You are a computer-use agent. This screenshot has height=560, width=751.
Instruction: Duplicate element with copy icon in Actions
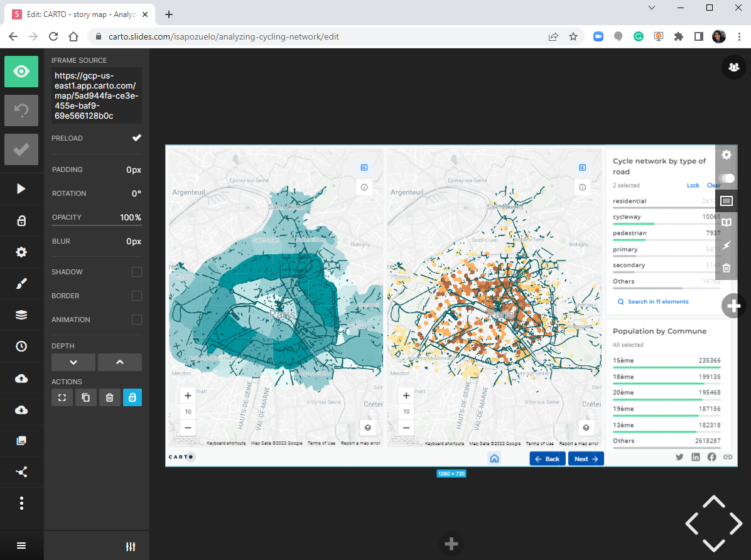(85, 397)
